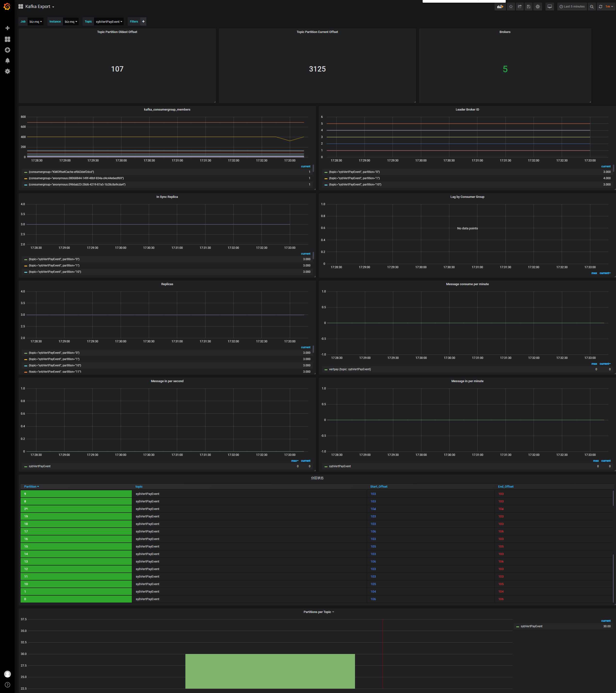Toggle vertpay series in Message consume legend
The height and width of the screenshot is (693, 616).
[350, 369]
